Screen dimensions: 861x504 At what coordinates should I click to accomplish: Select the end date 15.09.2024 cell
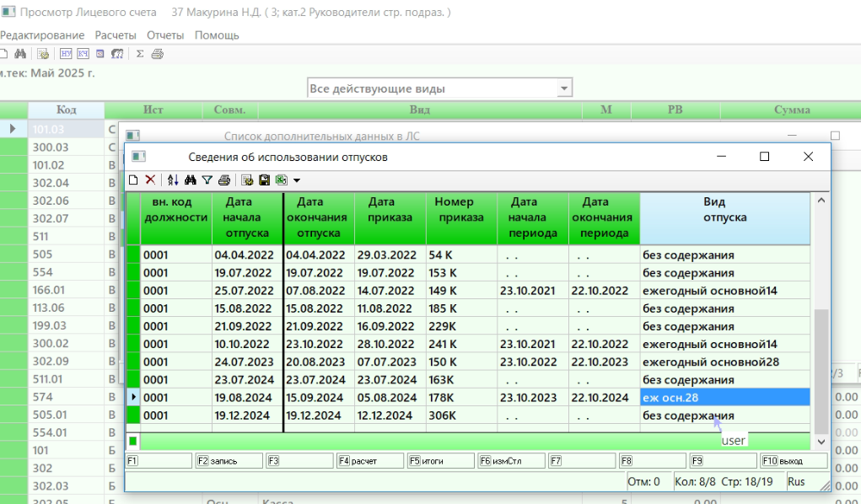pos(319,398)
